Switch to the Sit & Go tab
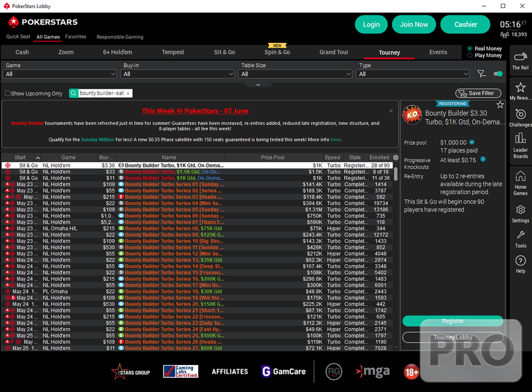 click(224, 52)
